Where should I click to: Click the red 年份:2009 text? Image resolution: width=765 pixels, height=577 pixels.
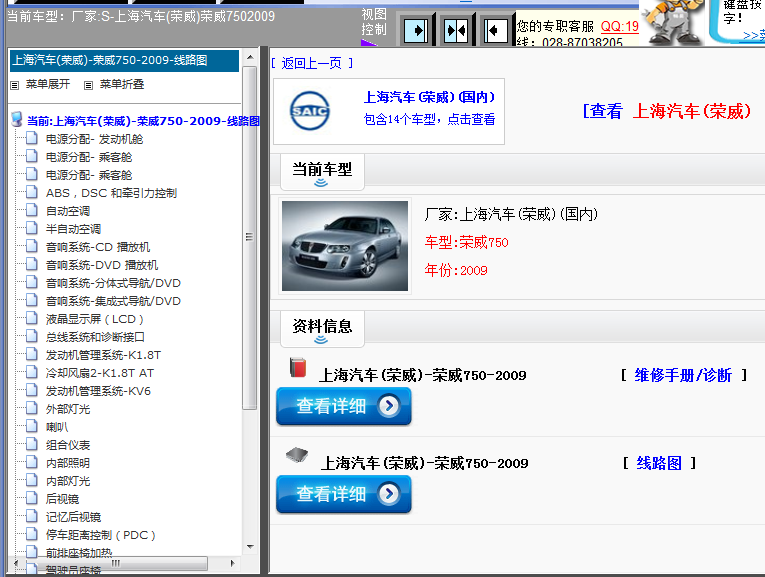click(x=456, y=270)
